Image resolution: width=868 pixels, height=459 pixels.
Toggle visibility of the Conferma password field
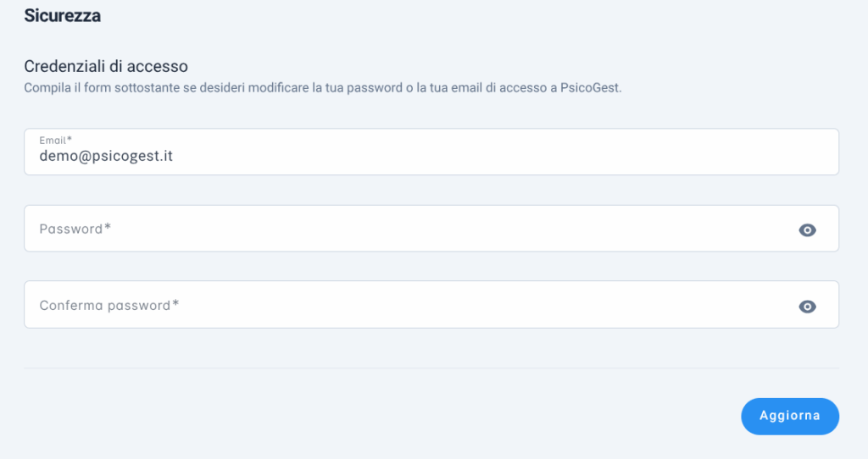[x=807, y=306]
